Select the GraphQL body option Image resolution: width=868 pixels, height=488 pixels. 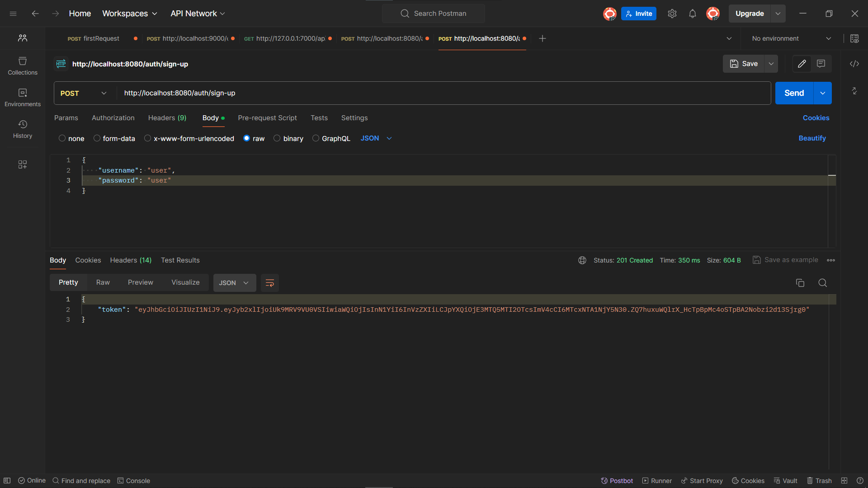pyautogui.click(x=331, y=138)
